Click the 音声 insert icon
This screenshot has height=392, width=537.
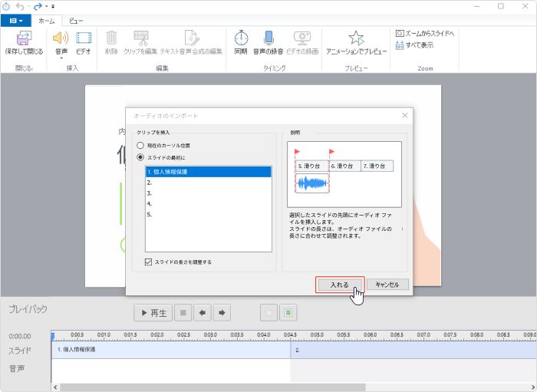pyautogui.click(x=61, y=38)
